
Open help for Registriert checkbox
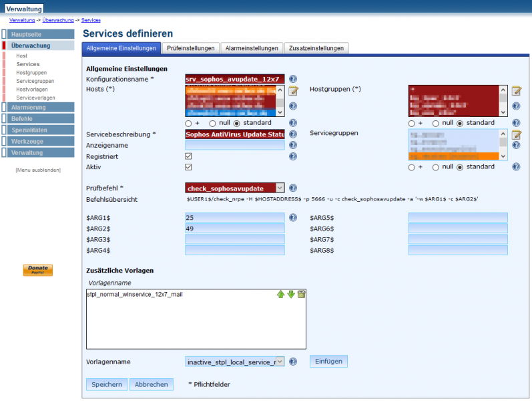293,156
